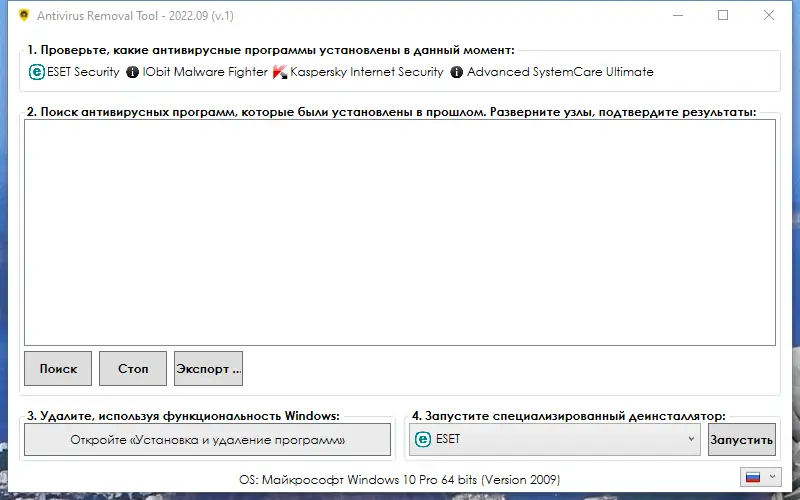Open the specialized uninstaller ESET dropdown
Screen dimensions: 800x500
pyautogui.click(x=555, y=439)
